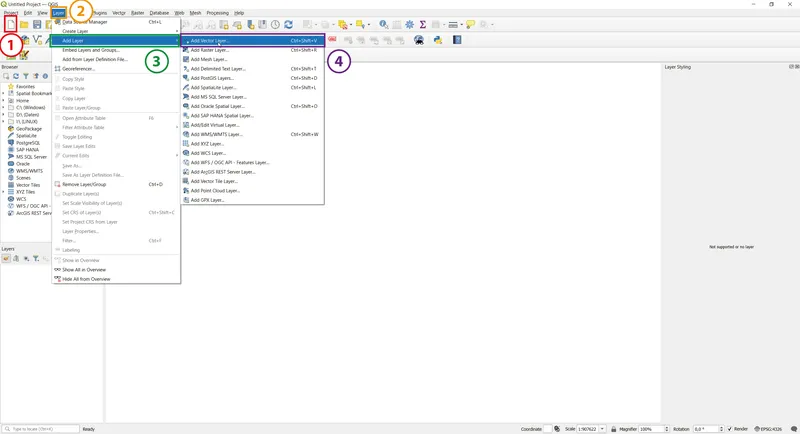This screenshot has height=434, width=800.
Task: Open a project with the folder icon
Action: click(x=24, y=24)
